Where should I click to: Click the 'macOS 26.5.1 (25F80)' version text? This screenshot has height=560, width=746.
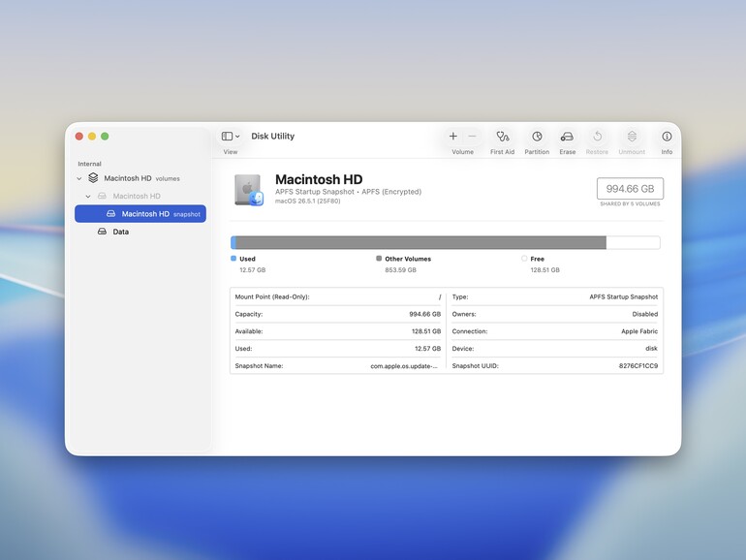[308, 202]
